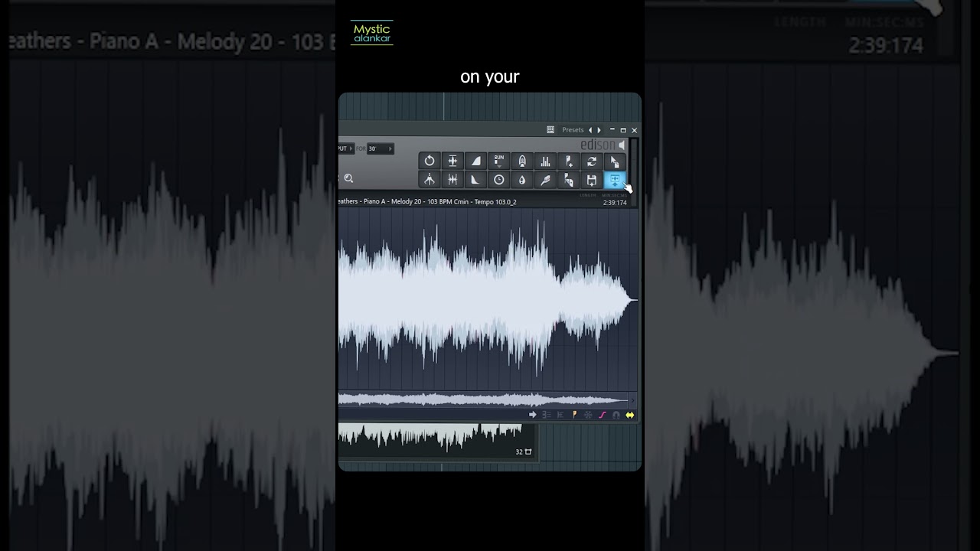Toggle the pink S-curve icon

click(602, 415)
